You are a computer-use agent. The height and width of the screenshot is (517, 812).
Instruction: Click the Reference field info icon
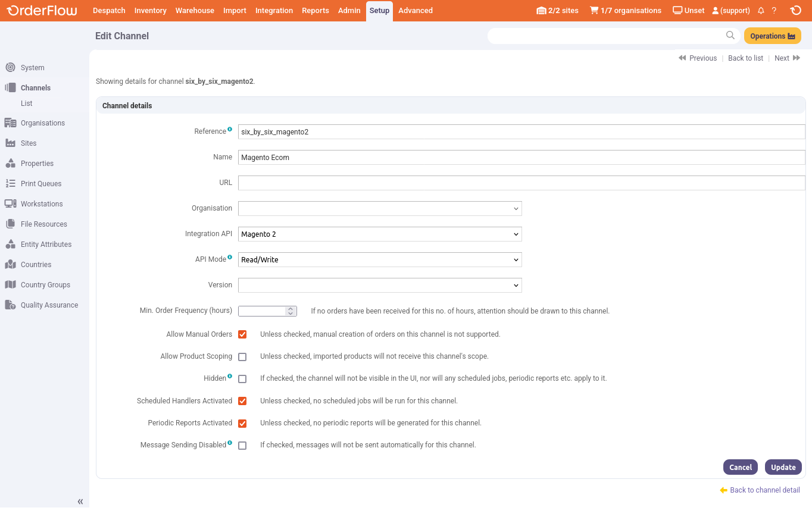230,128
